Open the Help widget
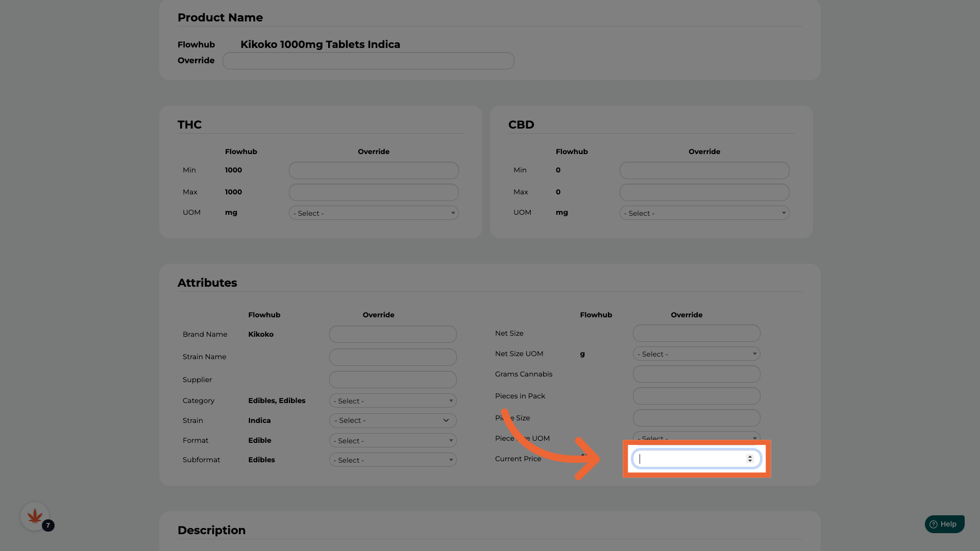Screen dimensions: 980x551 (x=944, y=524)
